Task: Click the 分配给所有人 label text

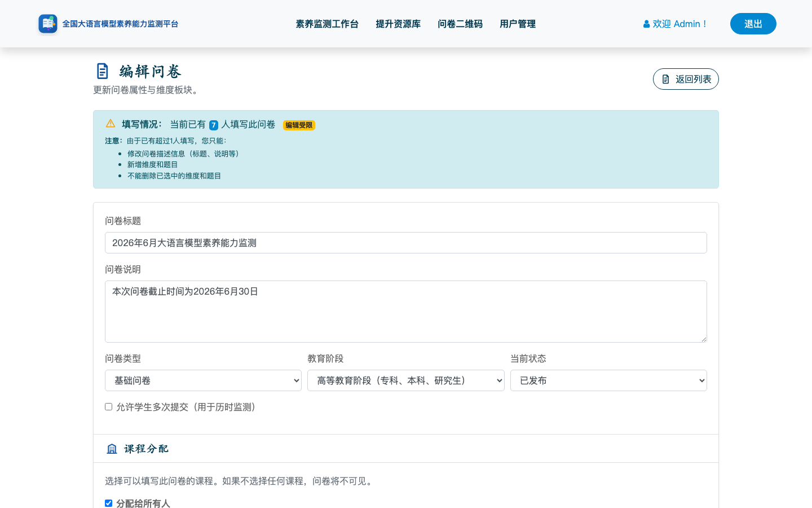Action: 143,503
